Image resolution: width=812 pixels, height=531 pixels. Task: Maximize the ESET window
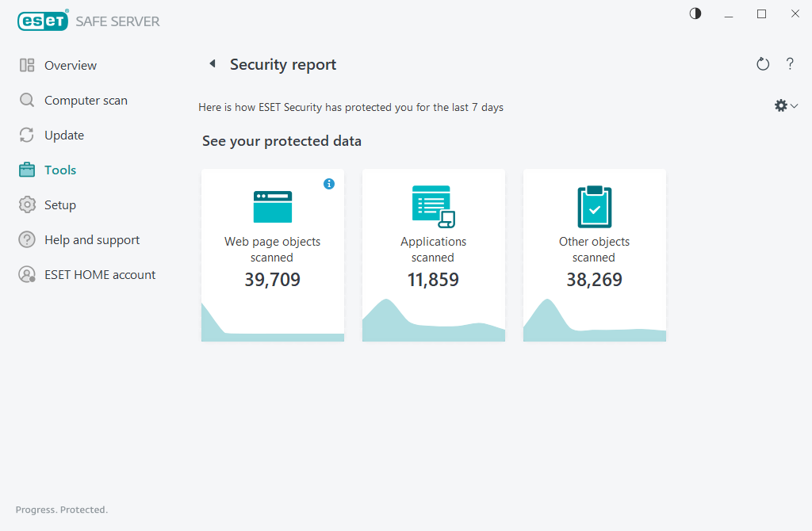[x=762, y=14]
